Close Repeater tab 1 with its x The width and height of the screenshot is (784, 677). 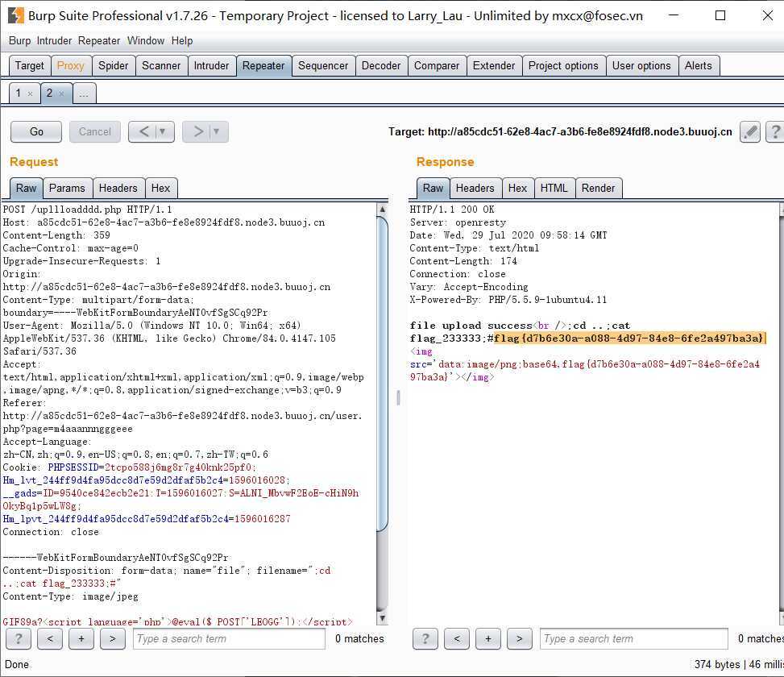pyautogui.click(x=30, y=93)
